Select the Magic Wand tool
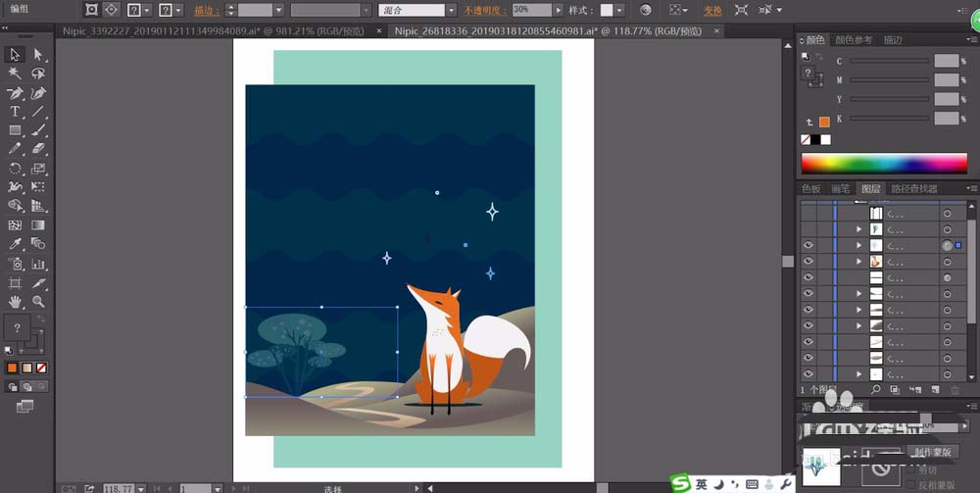 click(15, 74)
